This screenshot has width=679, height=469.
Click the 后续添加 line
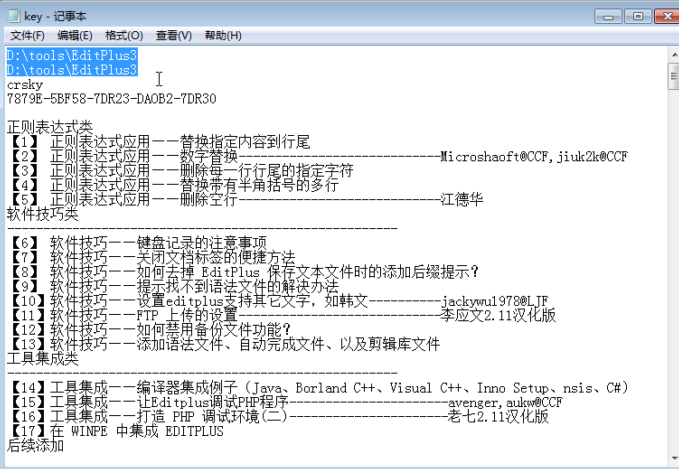[x=36, y=445]
